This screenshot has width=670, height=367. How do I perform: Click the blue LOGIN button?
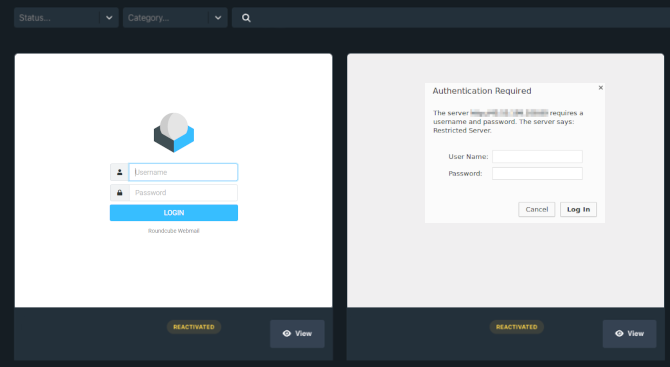pos(174,213)
